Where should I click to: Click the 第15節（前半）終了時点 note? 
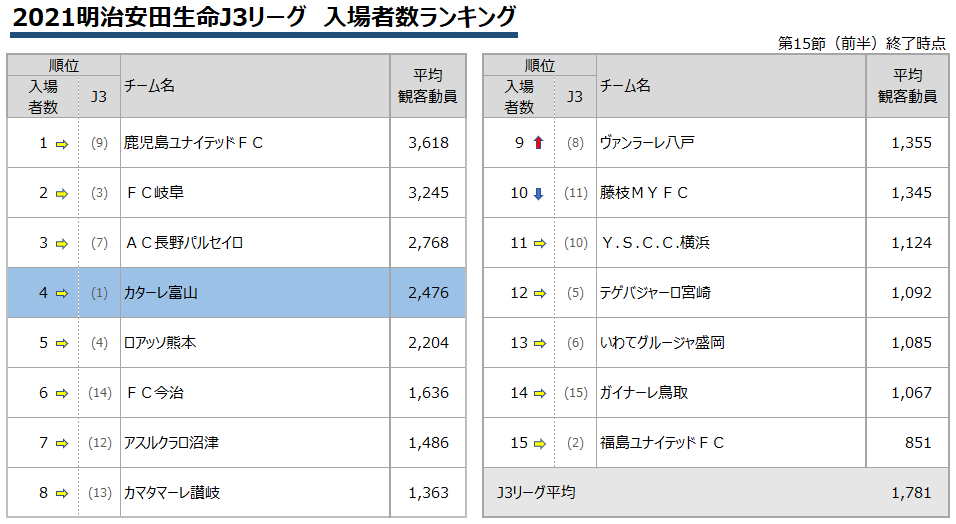tap(861, 44)
